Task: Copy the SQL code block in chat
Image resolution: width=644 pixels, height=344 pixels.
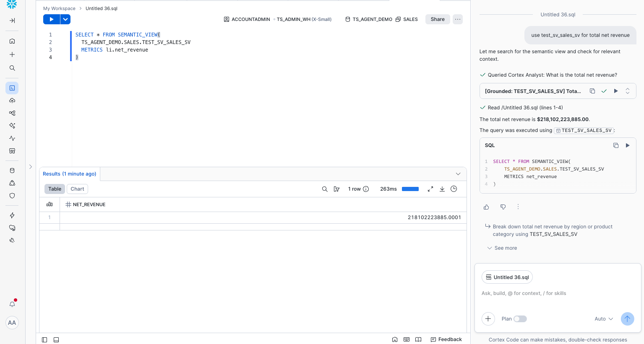Action: tap(616, 145)
